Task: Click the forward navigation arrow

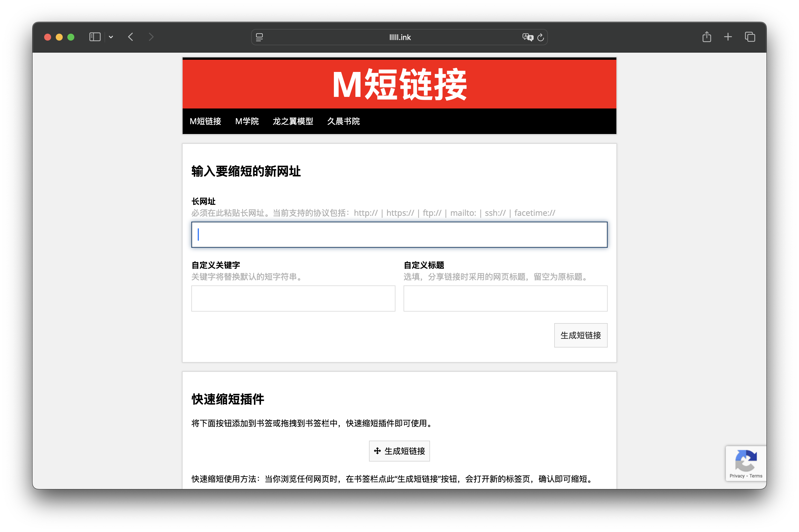Action: tap(151, 37)
